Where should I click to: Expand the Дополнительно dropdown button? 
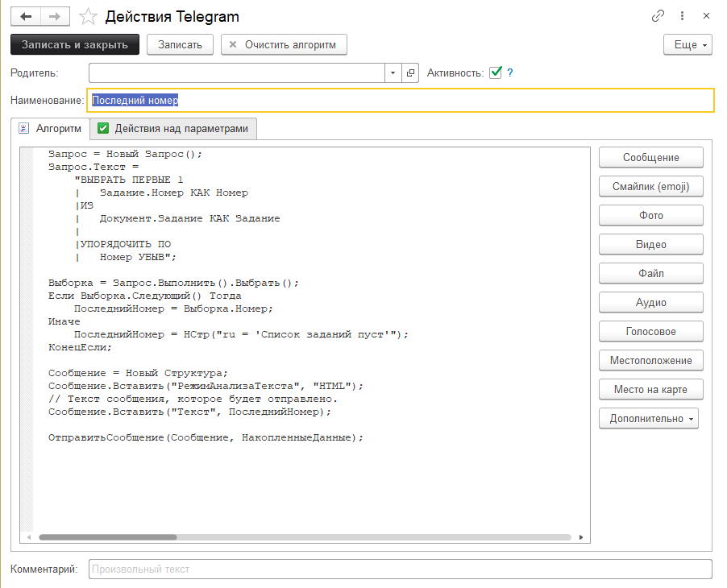(x=648, y=419)
